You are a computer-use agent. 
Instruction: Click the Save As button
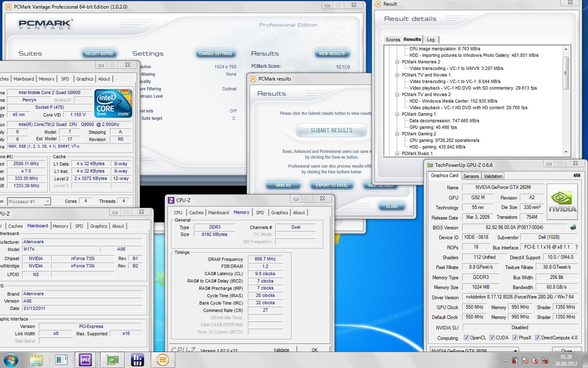283,185
